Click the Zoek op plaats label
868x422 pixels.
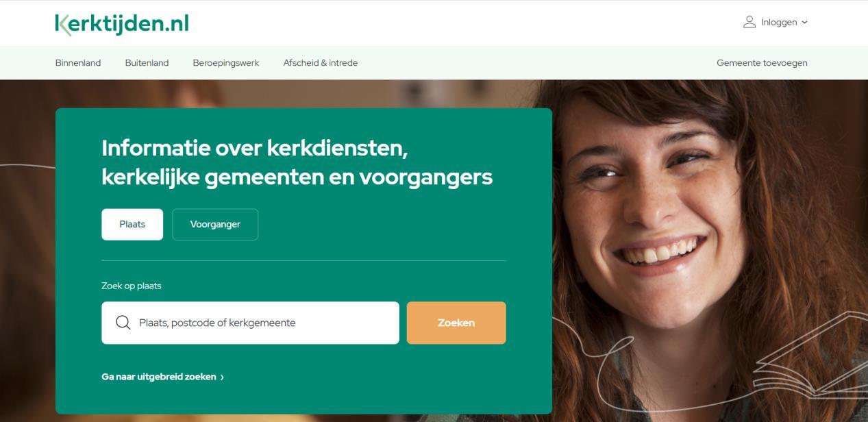tap(132, 286)
